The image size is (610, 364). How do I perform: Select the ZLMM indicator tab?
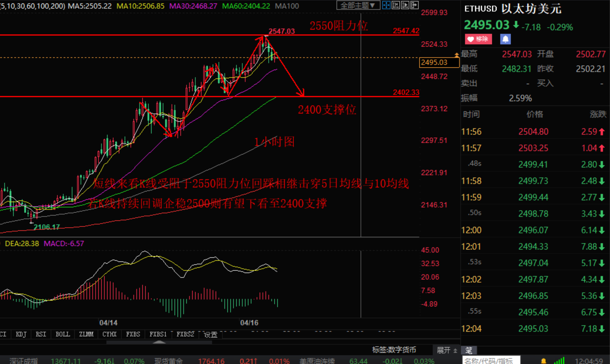pyautogui.click(x=86, y=334)
